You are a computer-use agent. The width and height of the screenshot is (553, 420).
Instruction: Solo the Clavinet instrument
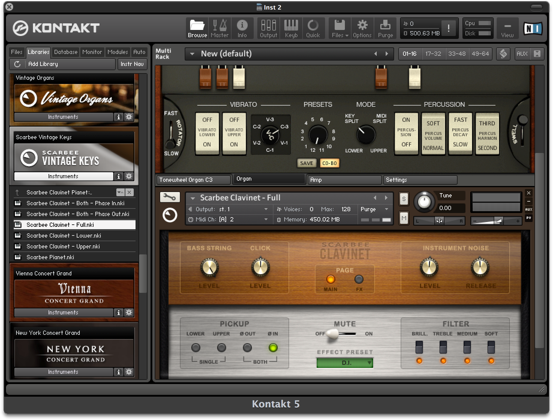click(x=404, y=199)
